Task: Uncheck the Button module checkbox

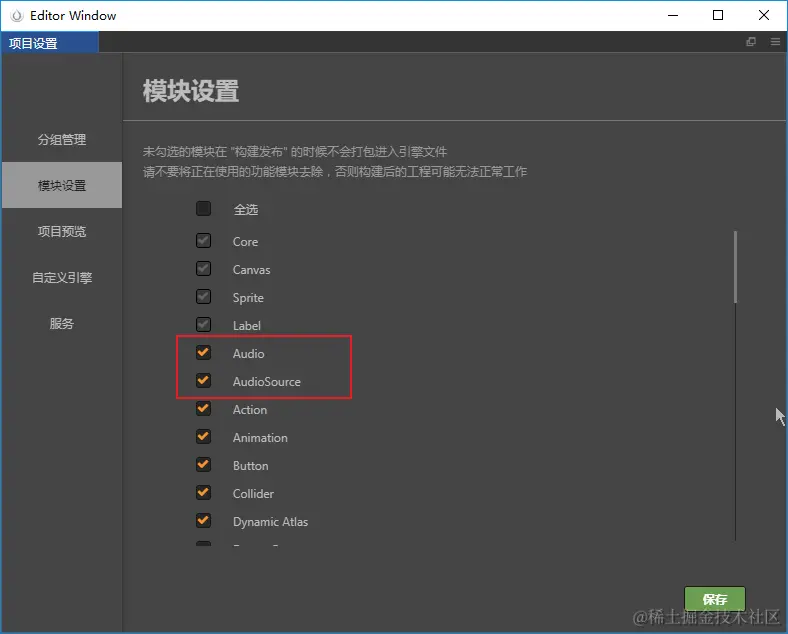Action: (204, 465)
